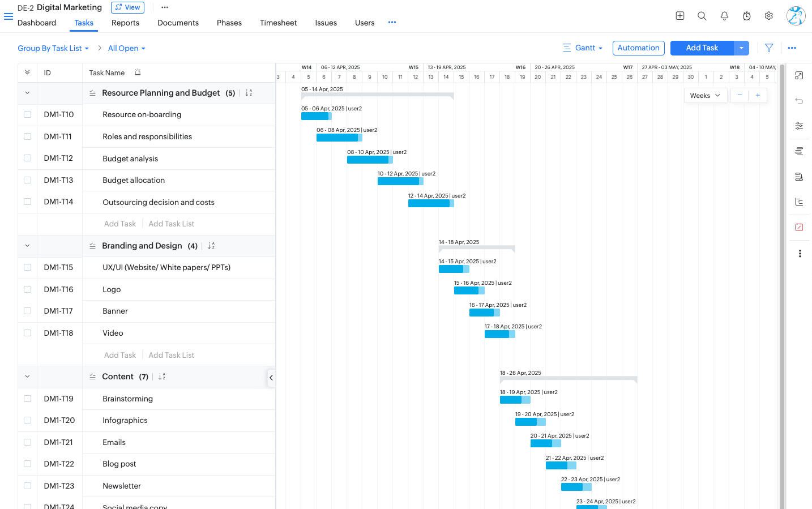Image resolution: width=812 pixels, height=509 pixels.
Task: Check the box for DM1-T13
Action: (x=27, y=180)
